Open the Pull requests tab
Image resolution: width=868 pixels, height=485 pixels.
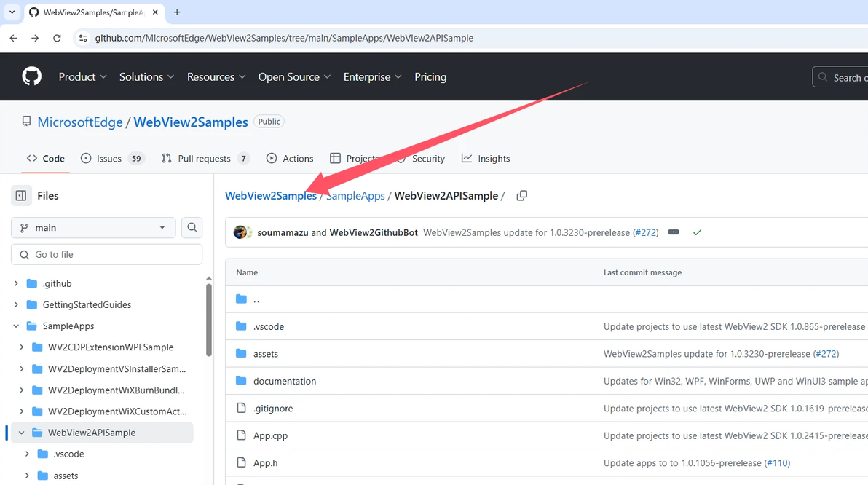(205, 159)
